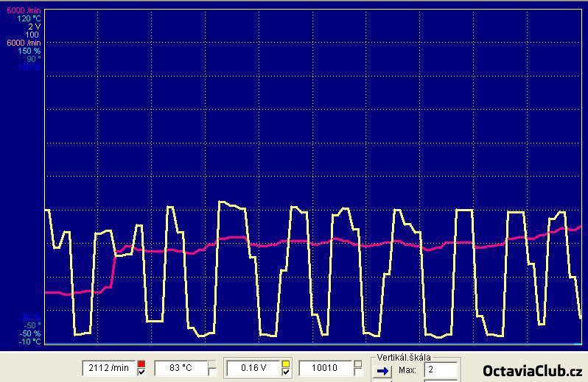Click the OctaviaClub.cz watermark
This screenshot has width=588, height=382.
[532, 370]
